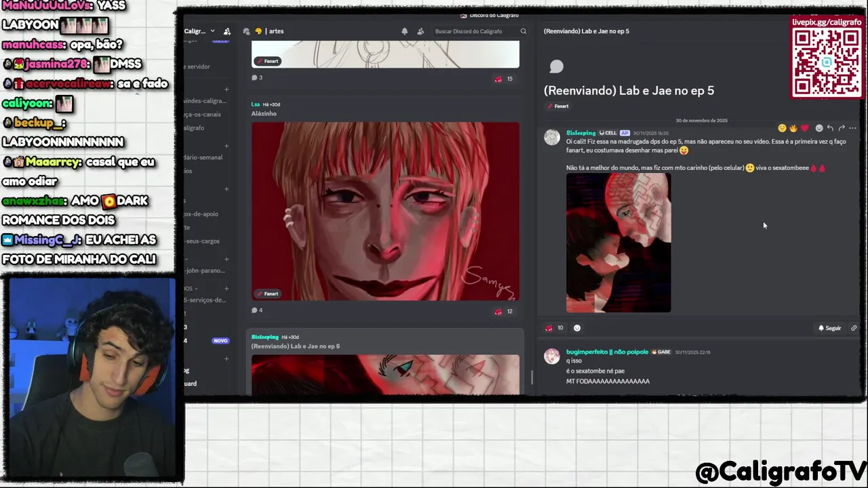Click the plus above 5-serviços-de... channel

pos(226,288)
